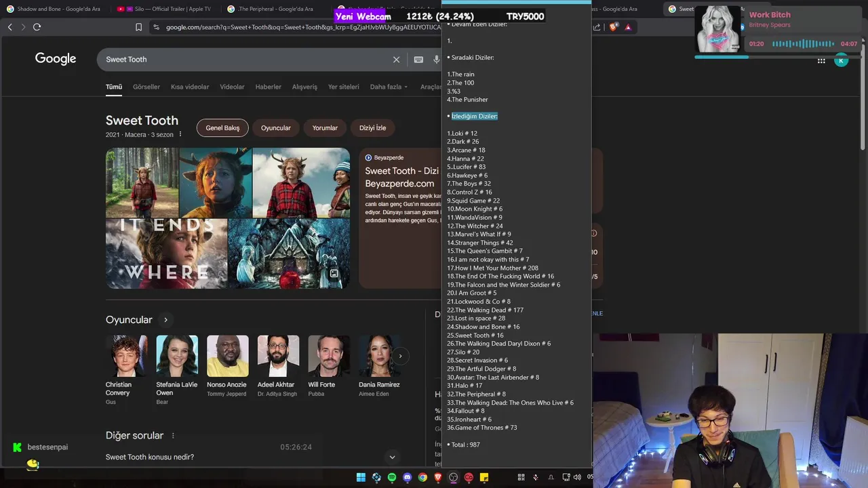The width and height of the screenshot is (868, 488).
Task: Switch to the Kısa videolar tab
Action: [x=190, y=87]
